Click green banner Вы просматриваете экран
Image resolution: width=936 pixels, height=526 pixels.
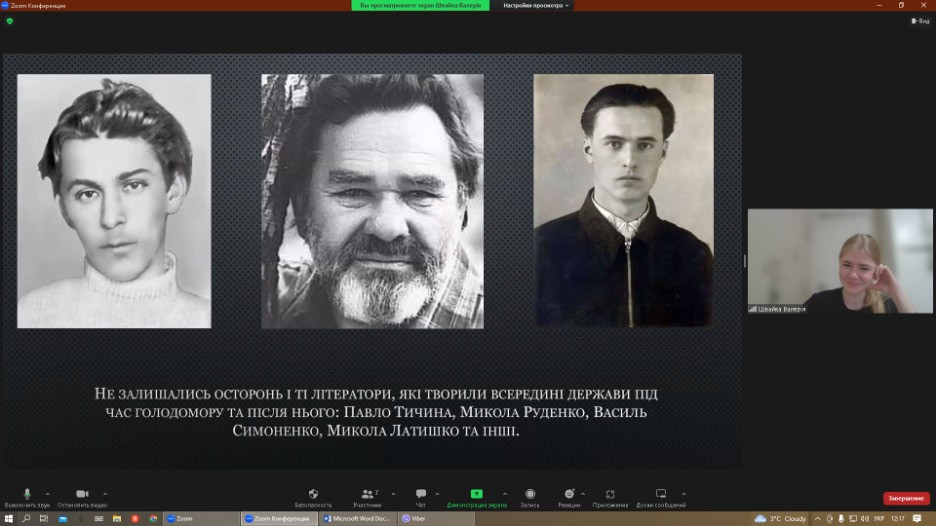[420, 5]
